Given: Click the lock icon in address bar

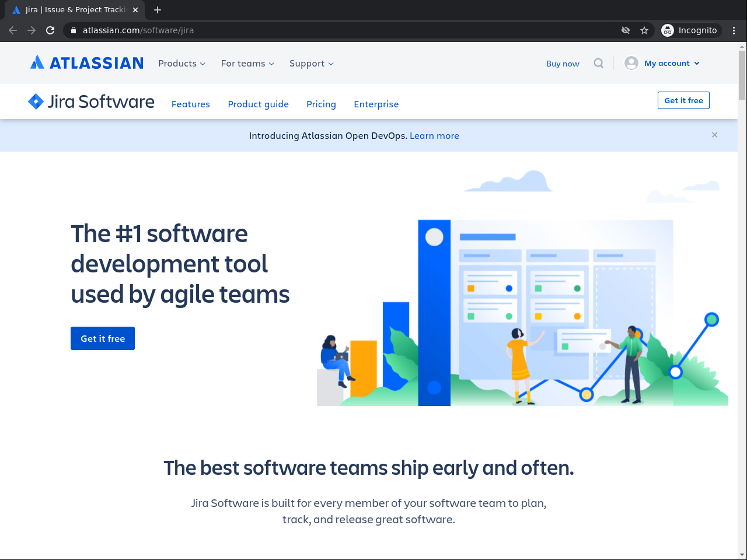Looking at the screenshot, I should (74, 30).
